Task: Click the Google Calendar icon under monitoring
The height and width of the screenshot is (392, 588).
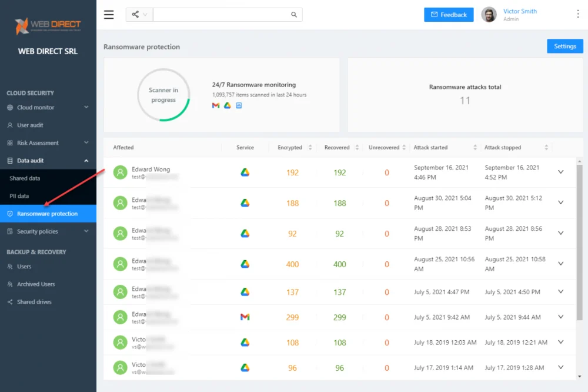Action: click(x=239, y=105)
